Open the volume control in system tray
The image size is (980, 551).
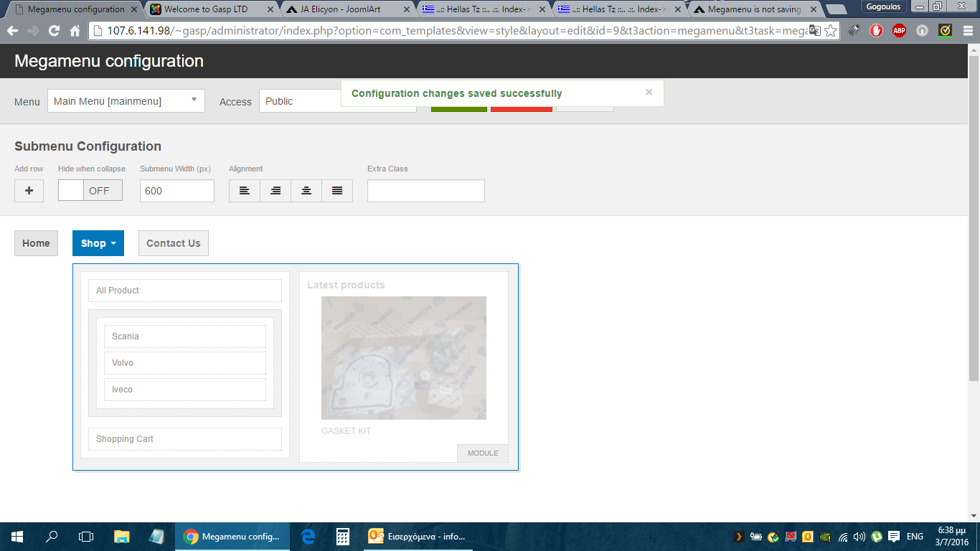coord(859,537)
